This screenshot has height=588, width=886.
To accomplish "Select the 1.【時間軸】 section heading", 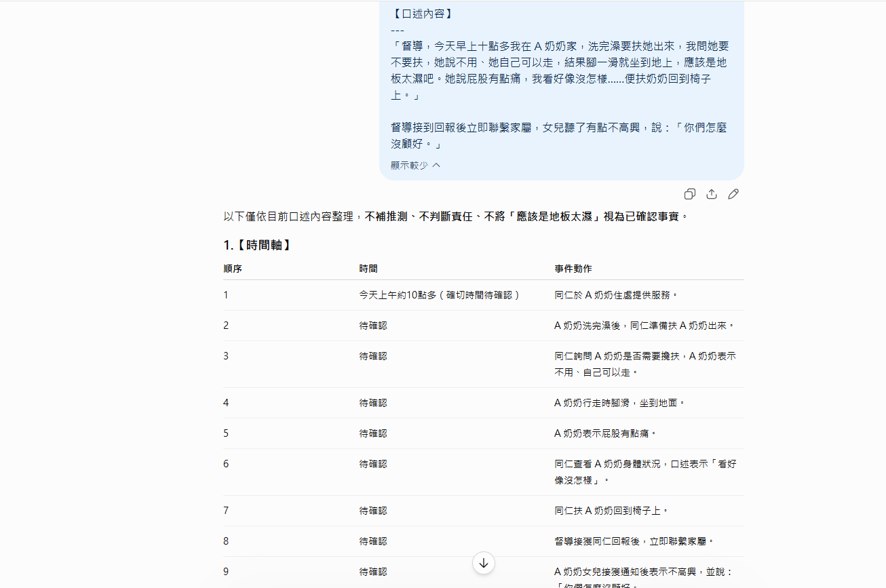I will point(258,245).
